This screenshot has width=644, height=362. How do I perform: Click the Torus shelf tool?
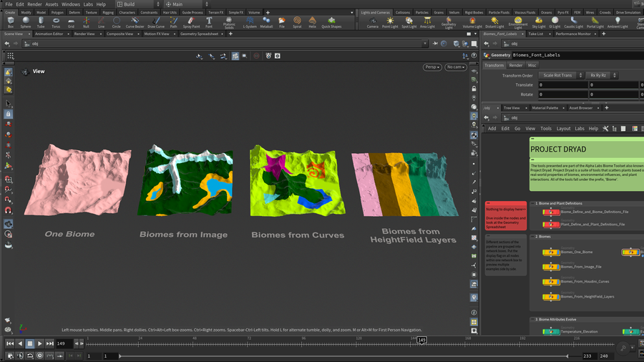(x=56, y=21)
